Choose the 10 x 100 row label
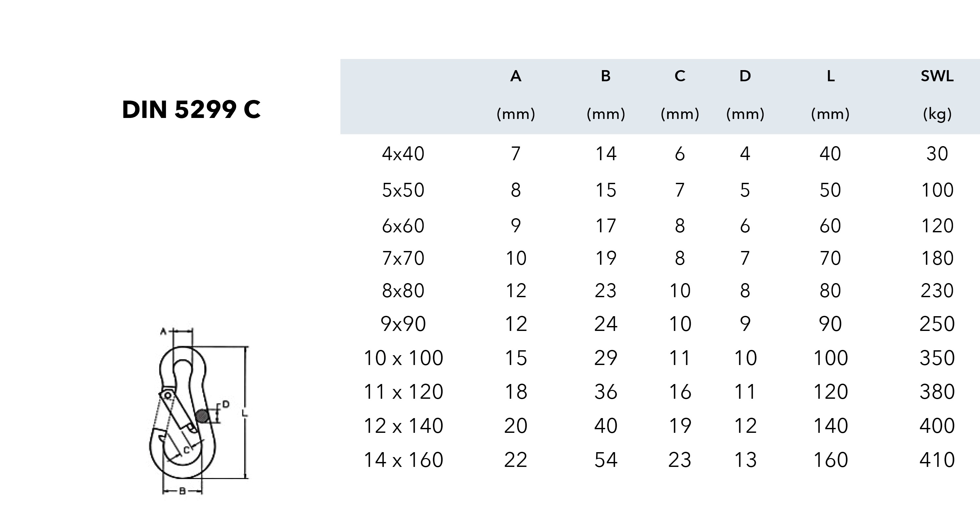The image size is (980, 519). (404, 358)
